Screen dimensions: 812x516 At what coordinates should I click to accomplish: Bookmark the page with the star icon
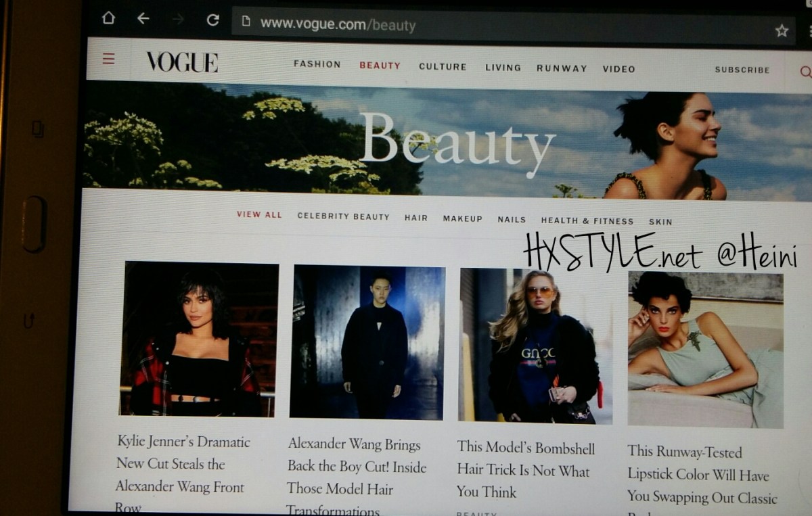click(782, 30)
